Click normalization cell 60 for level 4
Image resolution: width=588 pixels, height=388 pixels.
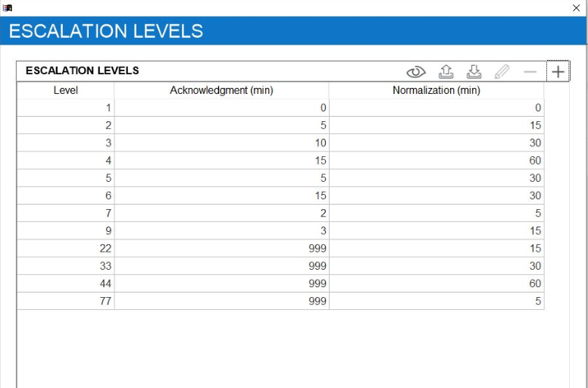tap(436, 161)
